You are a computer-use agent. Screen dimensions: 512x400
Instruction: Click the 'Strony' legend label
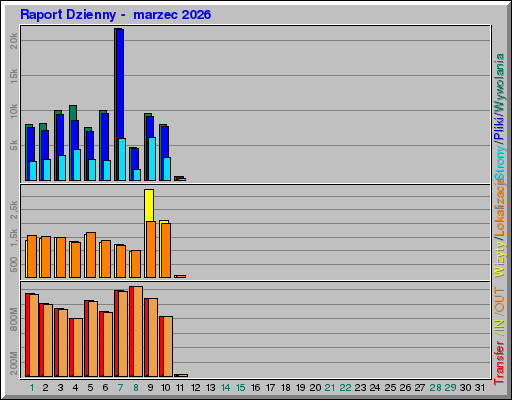pyautogui.click(x=499, y=162)
